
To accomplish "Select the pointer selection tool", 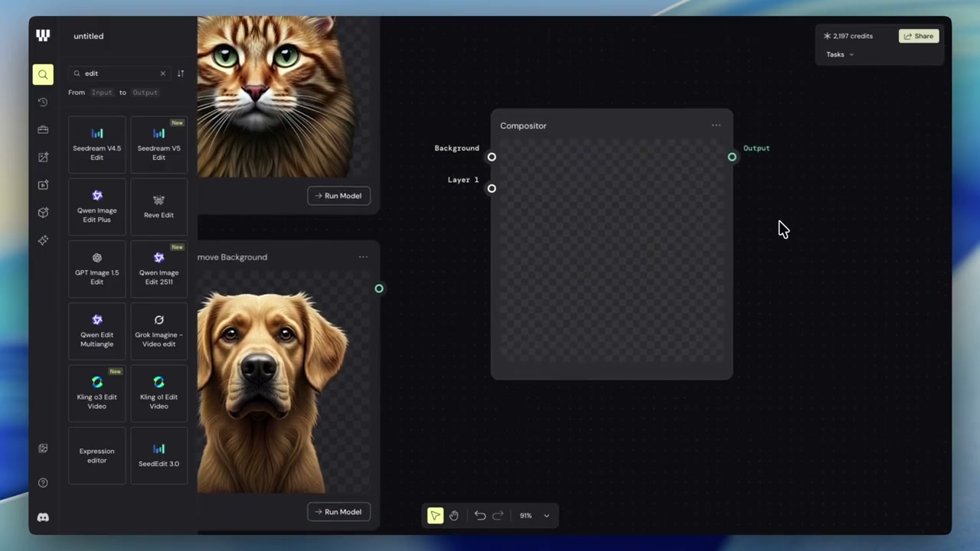I will 435,516.
